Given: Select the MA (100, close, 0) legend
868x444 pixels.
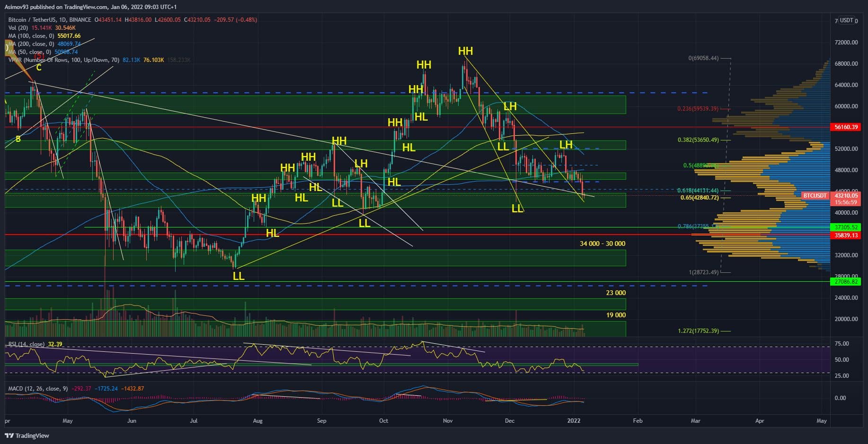Looking at the screenshot, I should point(31,36).
